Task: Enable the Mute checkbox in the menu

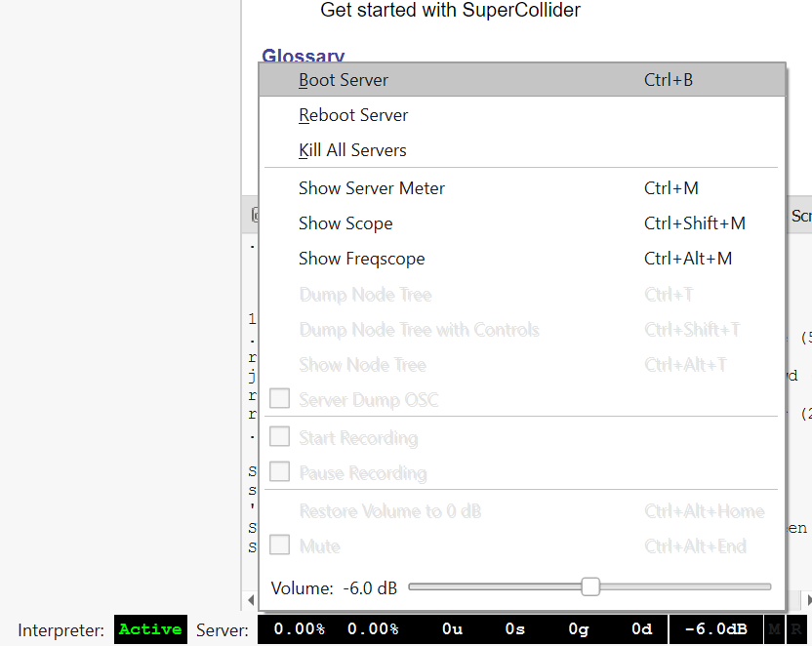Action: point(279,545)
